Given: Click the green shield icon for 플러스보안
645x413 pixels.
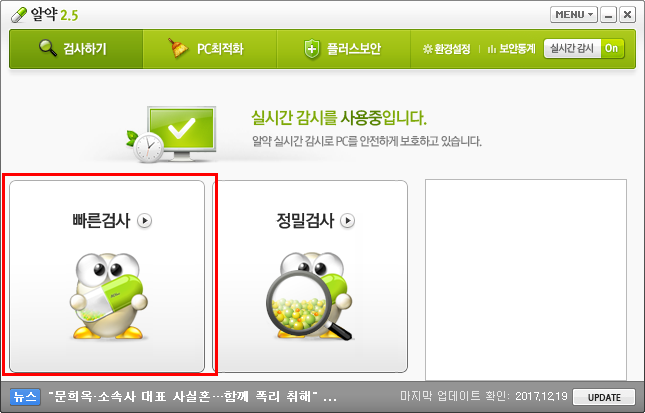Looking at the screenshot, I should (312, 49).
